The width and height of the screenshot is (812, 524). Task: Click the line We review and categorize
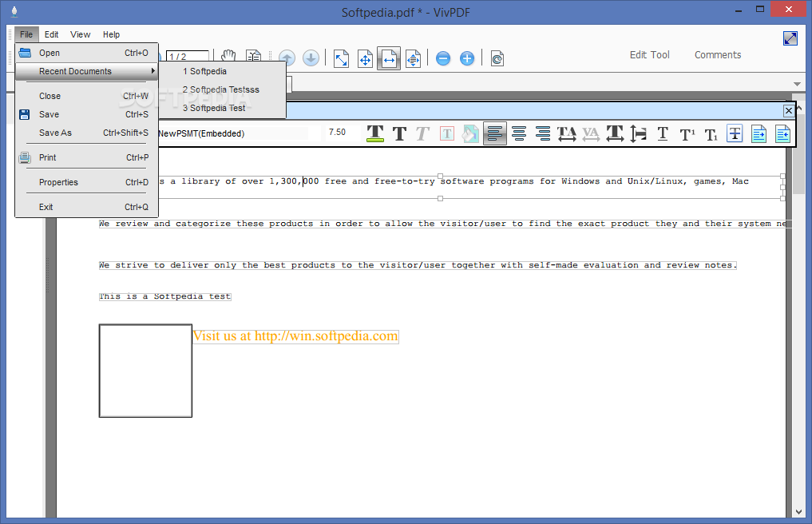(442, 224)
